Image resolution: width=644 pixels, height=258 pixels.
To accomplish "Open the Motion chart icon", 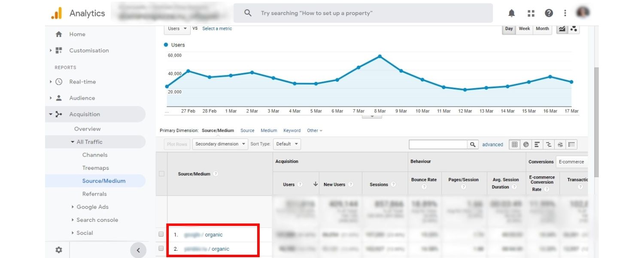I will tap(574, 29).
